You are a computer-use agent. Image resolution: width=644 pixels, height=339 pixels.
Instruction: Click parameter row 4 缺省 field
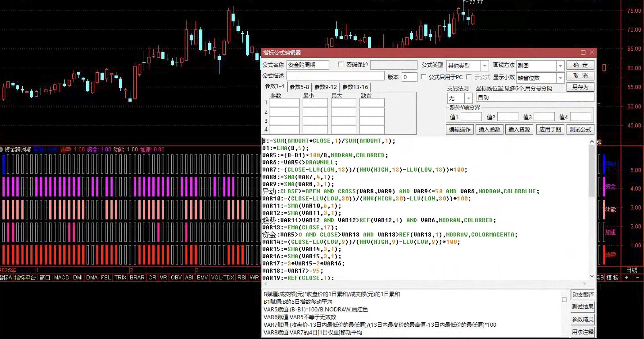click(x=372, y=129)
